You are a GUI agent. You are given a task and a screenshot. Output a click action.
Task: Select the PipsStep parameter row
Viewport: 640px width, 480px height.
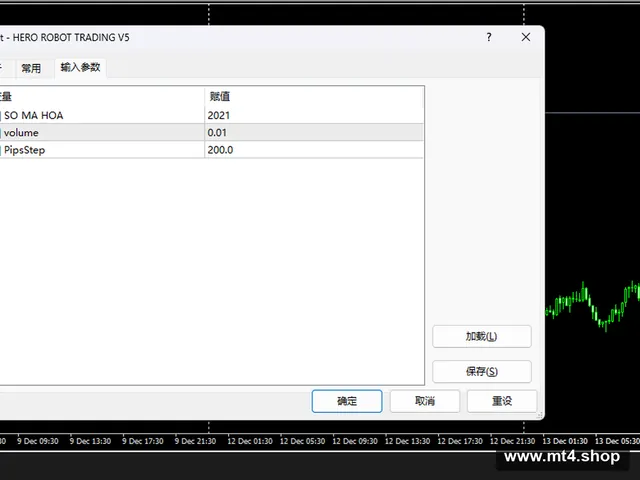[211, 150]
